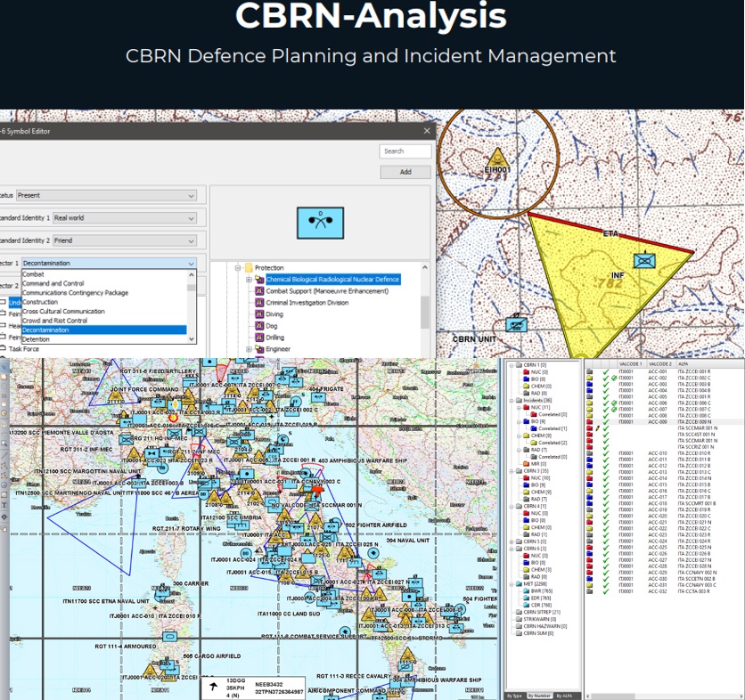
Task: Click the text tool icon in map toolbar
Action: [x=4, y=503]
